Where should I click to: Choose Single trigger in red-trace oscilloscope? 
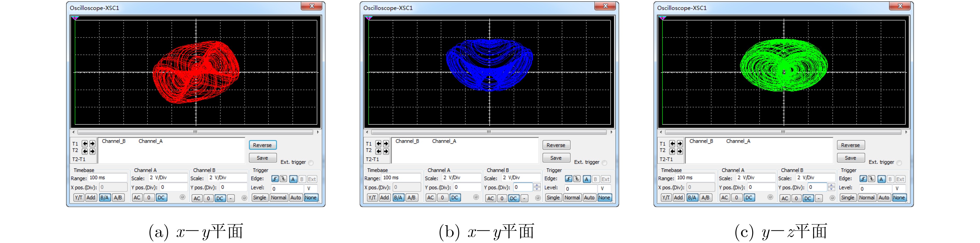pos(260,198)
